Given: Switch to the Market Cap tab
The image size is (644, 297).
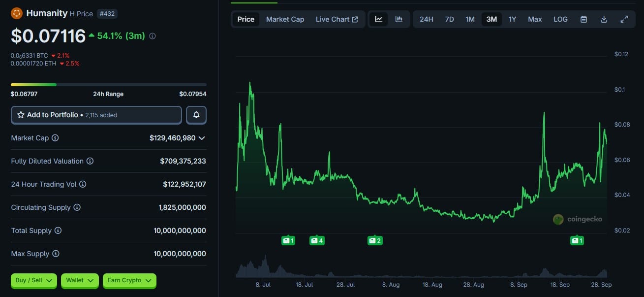Looking at the screenshot, I should tap(285, 19).
